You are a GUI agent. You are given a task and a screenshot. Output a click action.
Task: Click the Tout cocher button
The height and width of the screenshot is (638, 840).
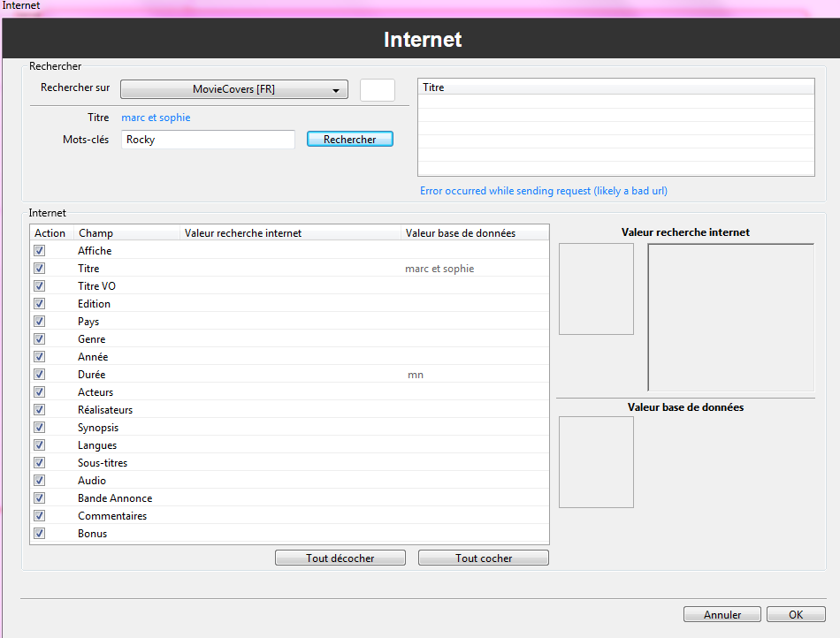coord(483,558)
